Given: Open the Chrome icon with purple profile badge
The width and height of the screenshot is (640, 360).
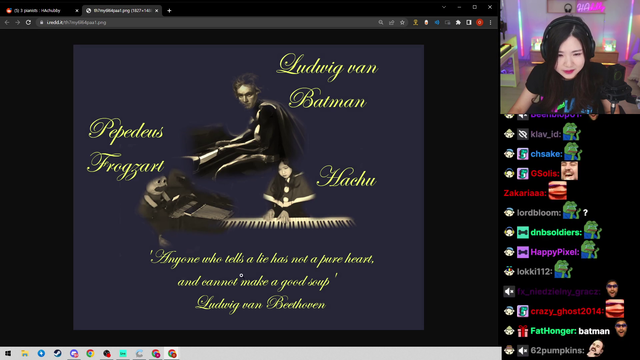Looking at the screenshot, I should [156, 353].
